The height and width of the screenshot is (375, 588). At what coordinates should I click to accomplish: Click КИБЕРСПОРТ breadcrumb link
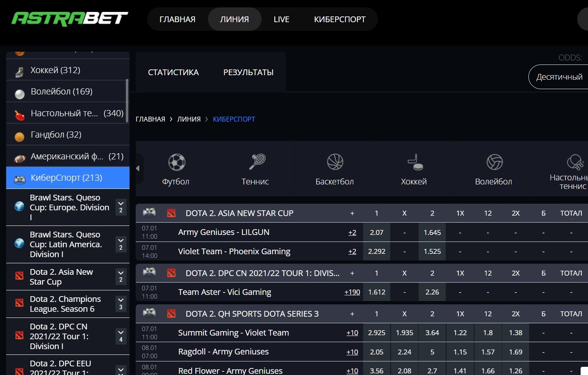pos(234,119)
